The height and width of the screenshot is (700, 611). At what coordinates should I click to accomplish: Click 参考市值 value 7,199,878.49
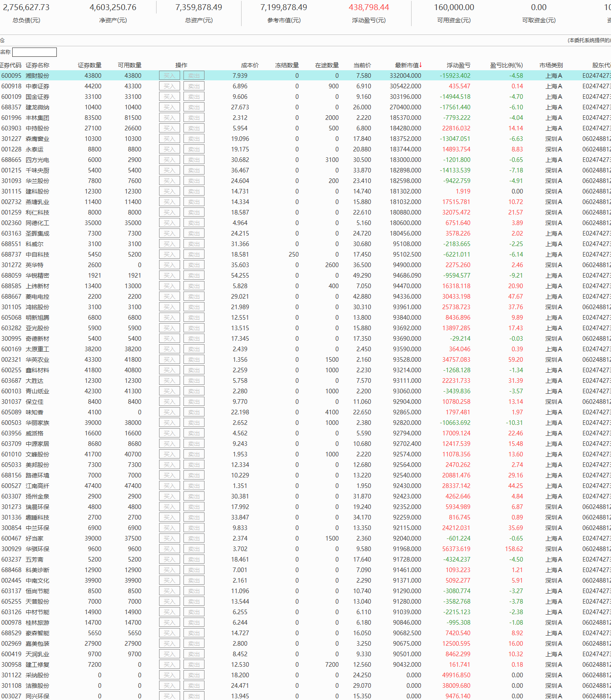tap(284, 8)
